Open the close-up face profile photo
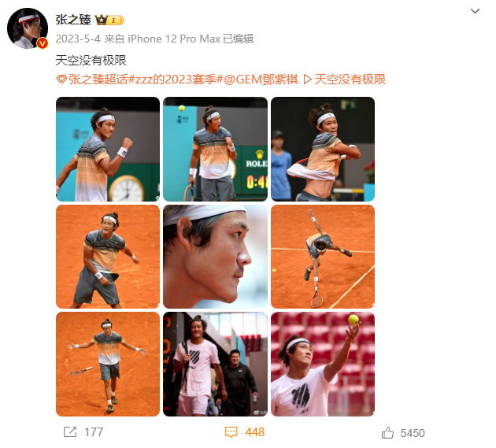Screen dimensions: 496x448 (215, 257)
